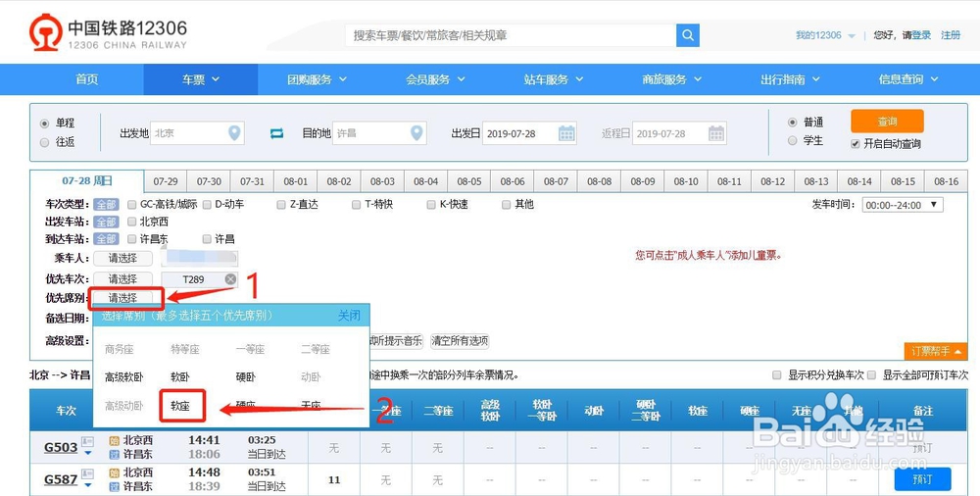Check 其他 train type
980x496 pixels.
pyautogui.click(x=507, y=205)
